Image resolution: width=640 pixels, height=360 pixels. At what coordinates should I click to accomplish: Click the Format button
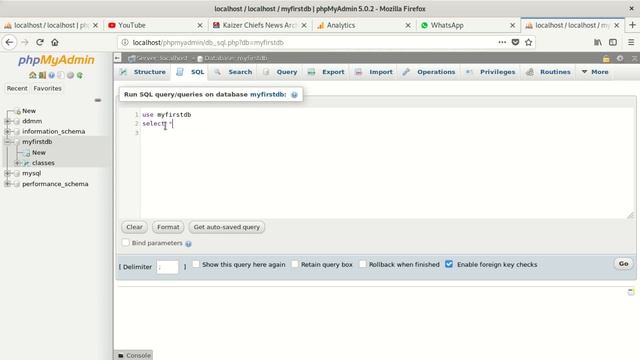click(168, 227)
